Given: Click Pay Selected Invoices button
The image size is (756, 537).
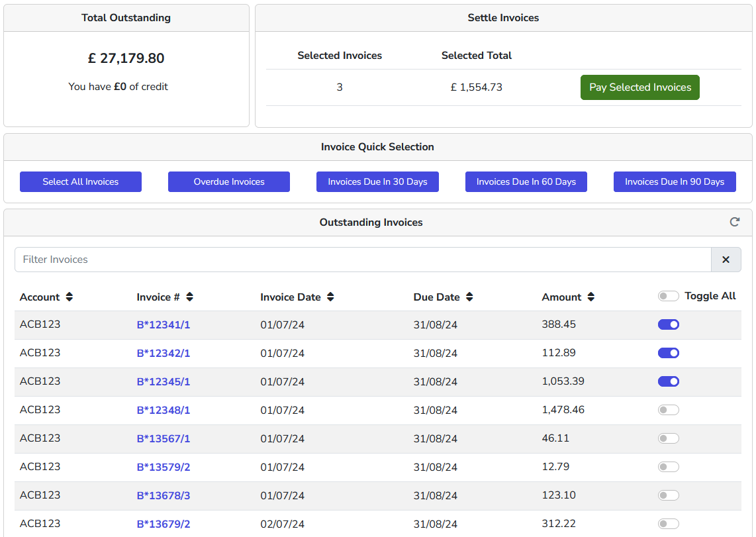Looking at the screenshot, I should click(x=639, y=87).
